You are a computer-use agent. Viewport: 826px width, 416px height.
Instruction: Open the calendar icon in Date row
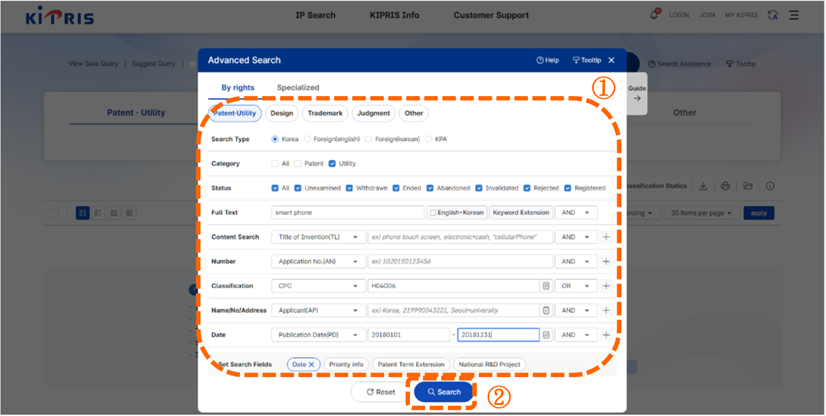(x=546, y=335)
